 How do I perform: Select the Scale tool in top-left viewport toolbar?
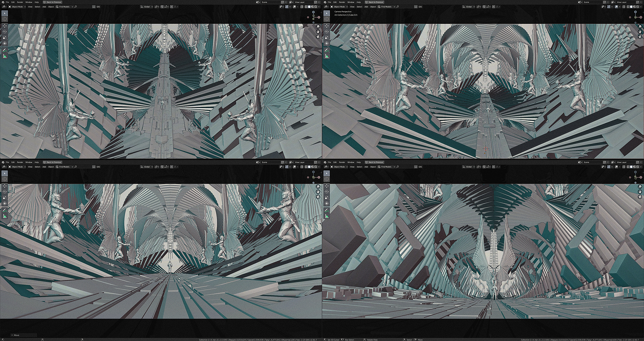[5, 37]
